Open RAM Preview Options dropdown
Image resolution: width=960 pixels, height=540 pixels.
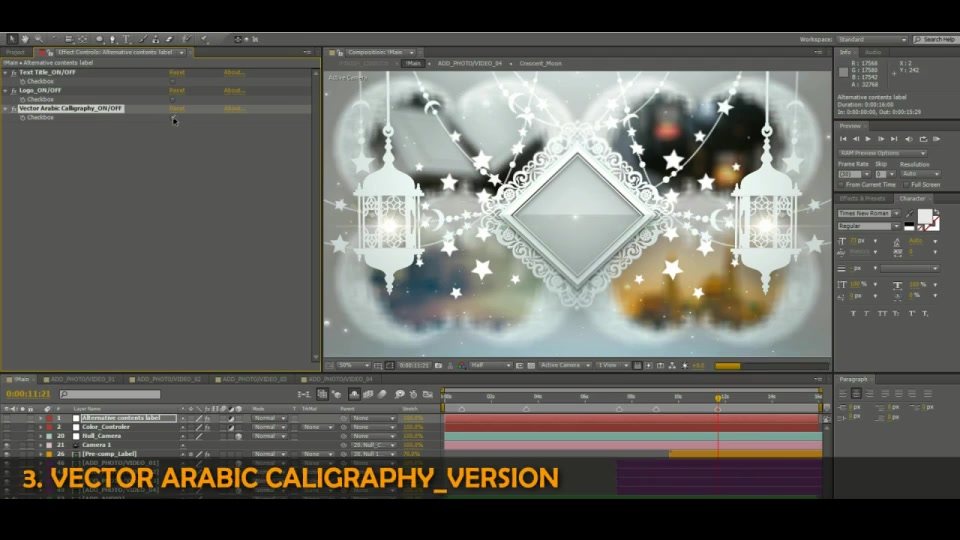[x=882, y=153]
